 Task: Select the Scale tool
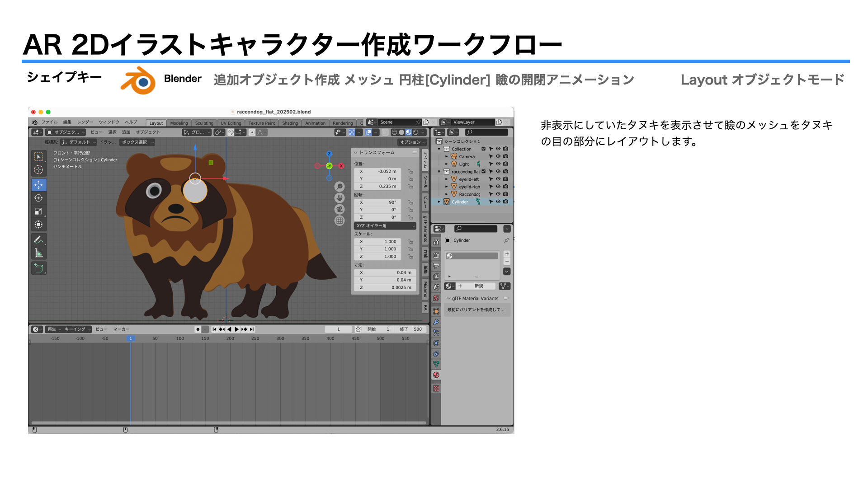(x=39, y=211)
